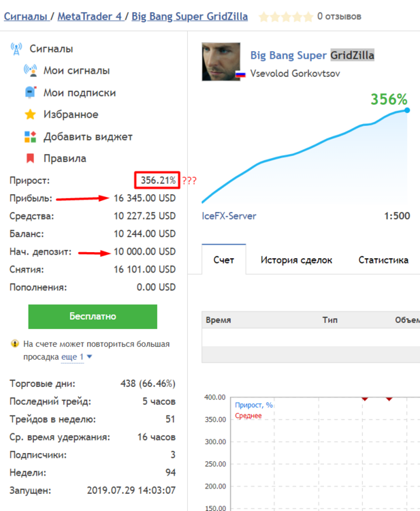Click the green Бесплатно button

click(93, 316)
